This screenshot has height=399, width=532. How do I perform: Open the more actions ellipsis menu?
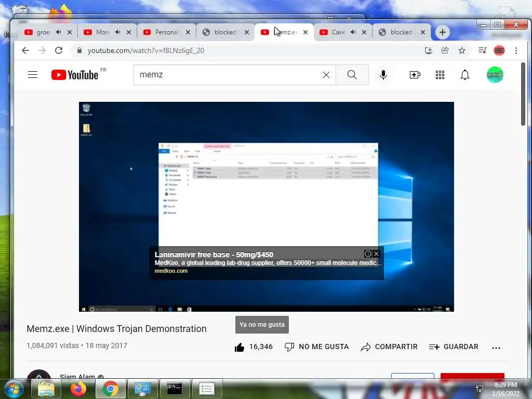pyautogui.click(x=496, y=348)
